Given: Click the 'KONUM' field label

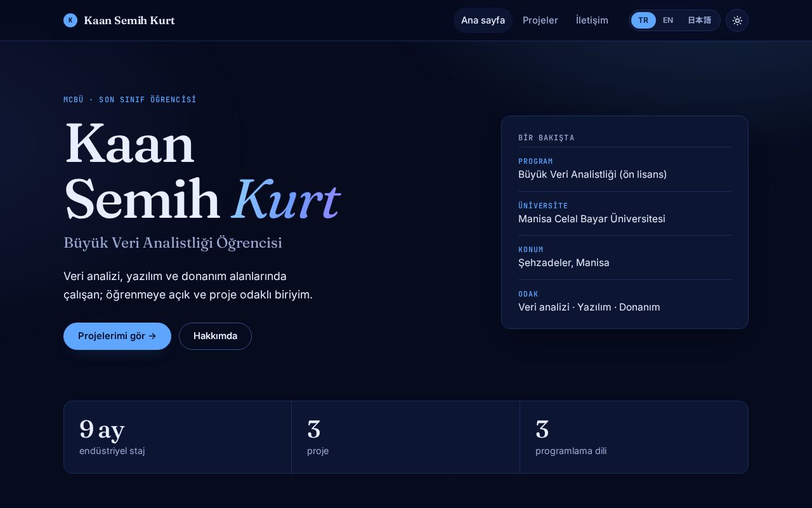Looking at the screenshot, I should (531, 250).
